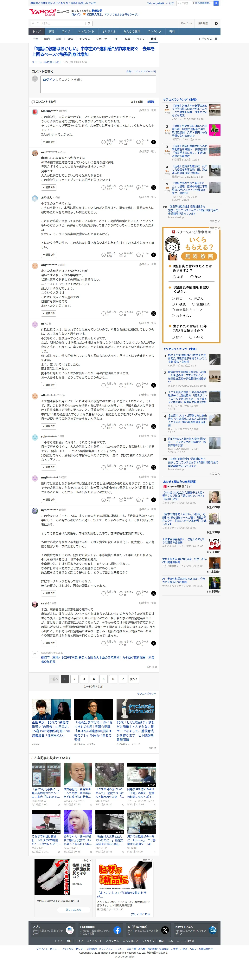The width and height of the screenshot is (249, 980).
Task: Click うーん icon on mgi's comment
Action: 138,500
